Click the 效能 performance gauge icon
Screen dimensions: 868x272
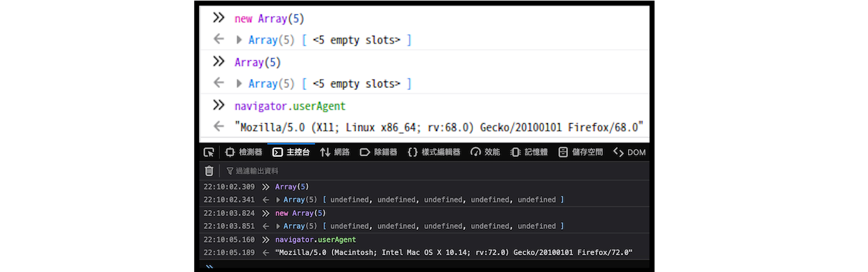475,152
